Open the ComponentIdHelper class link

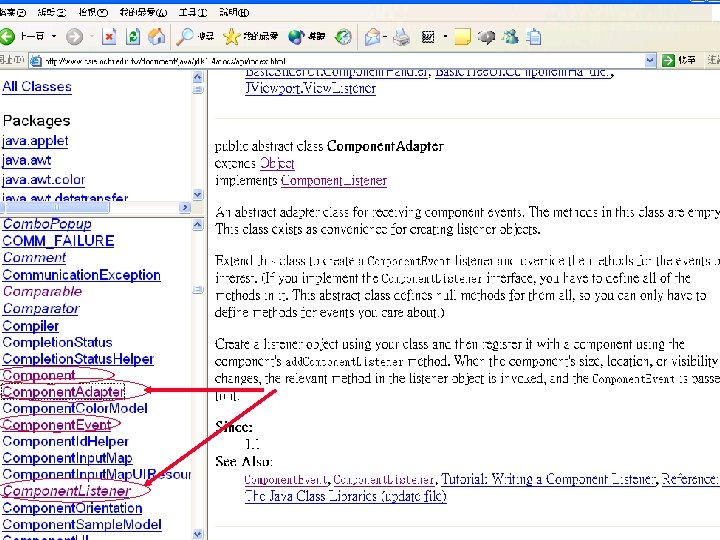point(66,442)
